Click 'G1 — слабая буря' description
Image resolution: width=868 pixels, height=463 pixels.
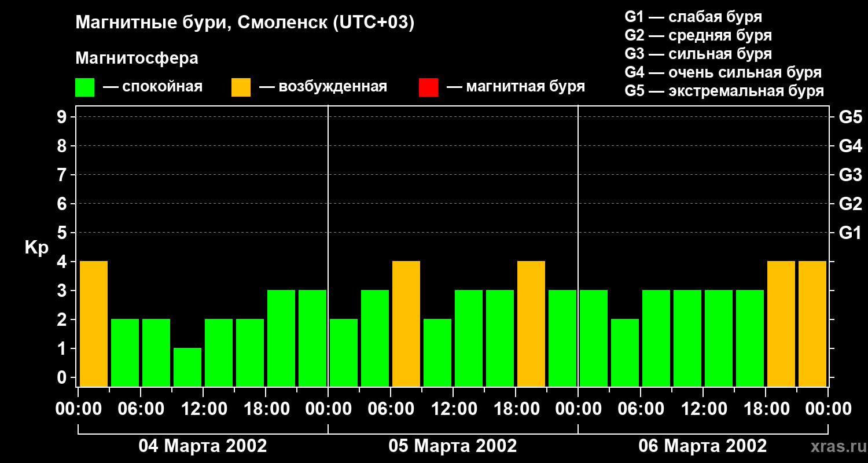(693, 17)
